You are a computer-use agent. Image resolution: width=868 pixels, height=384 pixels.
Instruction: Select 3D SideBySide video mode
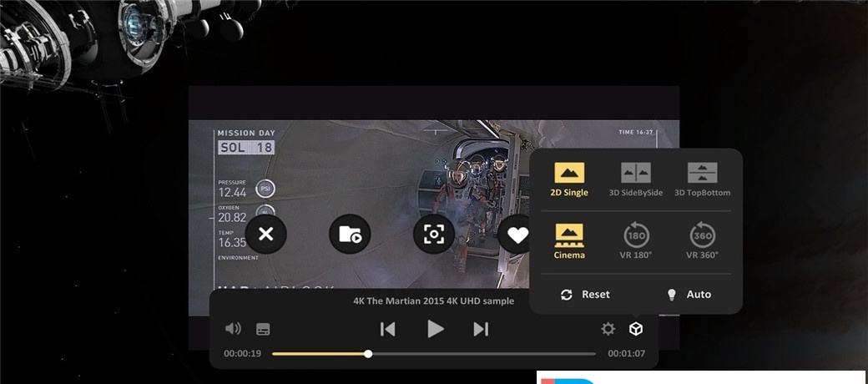(635, 179)
